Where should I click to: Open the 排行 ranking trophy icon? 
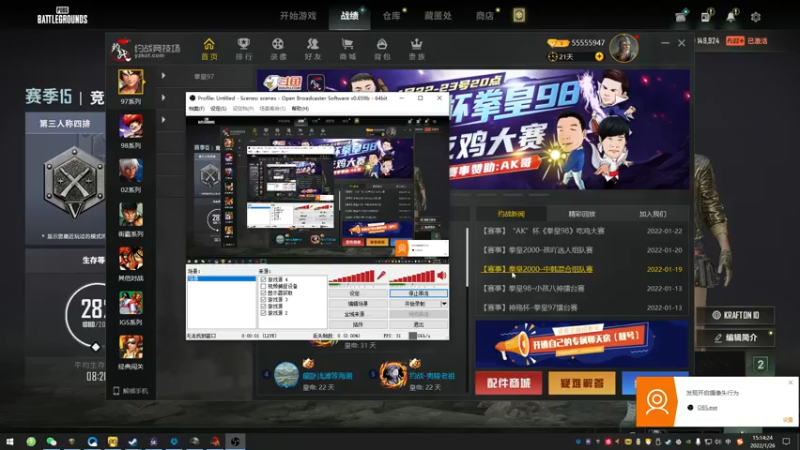tap(244, 49)
